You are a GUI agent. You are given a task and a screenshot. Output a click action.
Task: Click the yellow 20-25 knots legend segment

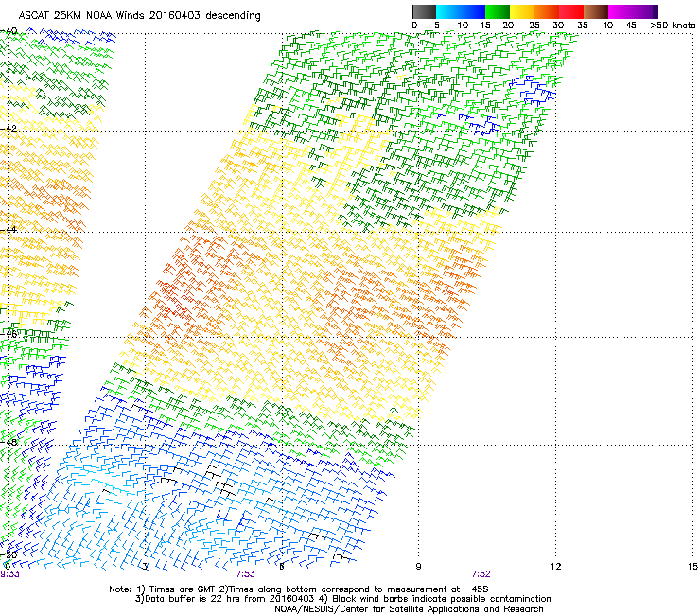coord(522,11)
